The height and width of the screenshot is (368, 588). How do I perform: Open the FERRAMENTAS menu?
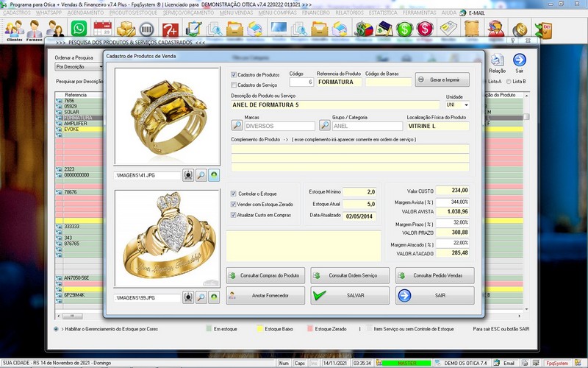coord(419,13)
